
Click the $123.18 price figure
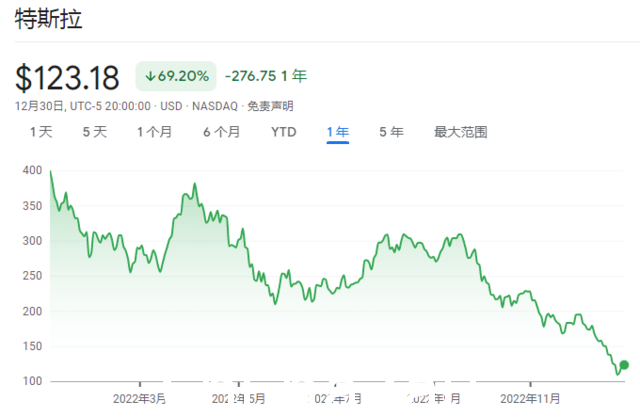tap(67, 78)
